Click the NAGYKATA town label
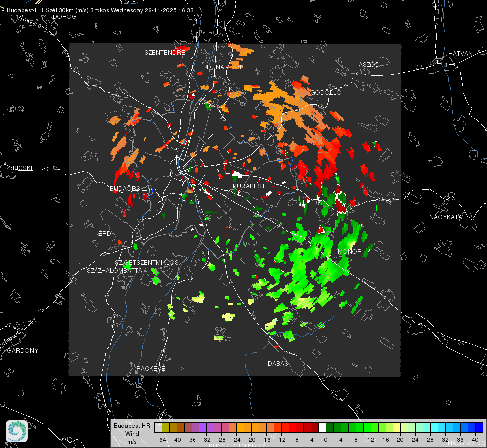Viewport: 487px width, 448px height. (445, 217)
